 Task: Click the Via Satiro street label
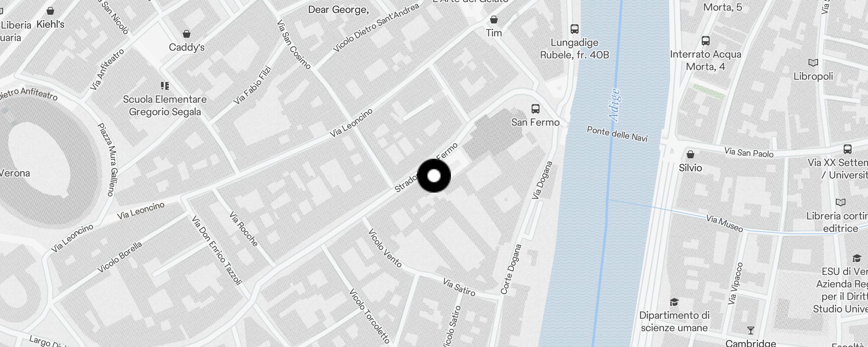(459, 287)
